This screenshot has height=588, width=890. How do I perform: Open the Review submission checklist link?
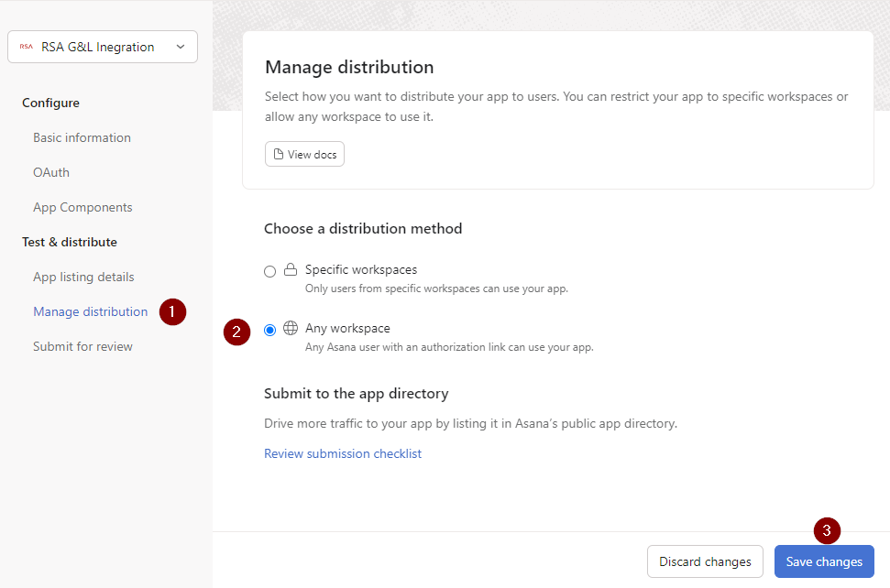click(343, 453)
